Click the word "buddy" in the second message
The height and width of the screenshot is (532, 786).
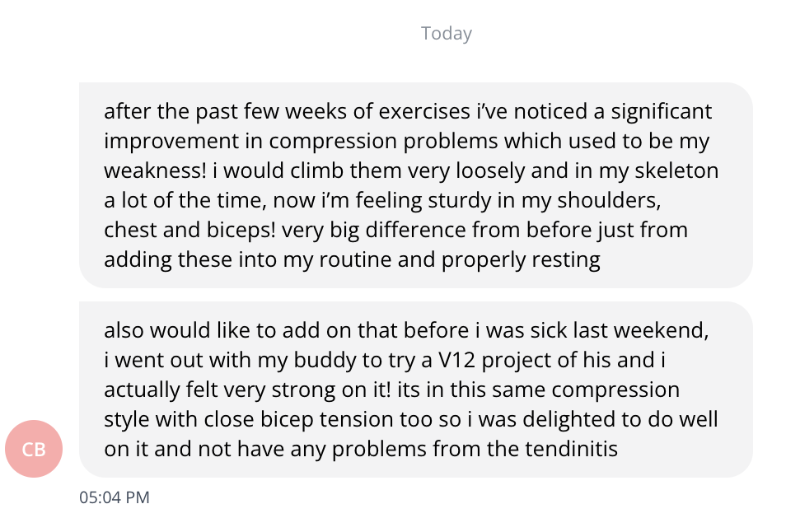point(317,360)
